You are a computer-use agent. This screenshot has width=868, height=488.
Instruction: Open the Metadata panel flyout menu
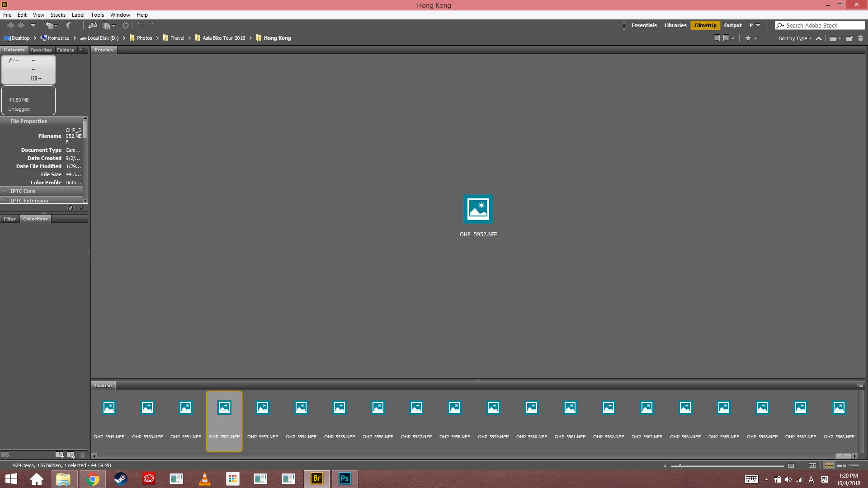(83, 50)
